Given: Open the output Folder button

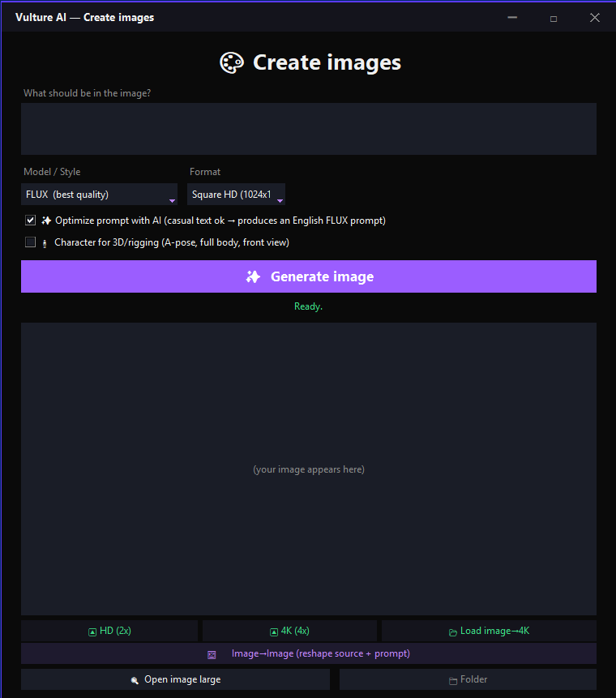Looking at the screenshot, I should [x=468, y=679].
